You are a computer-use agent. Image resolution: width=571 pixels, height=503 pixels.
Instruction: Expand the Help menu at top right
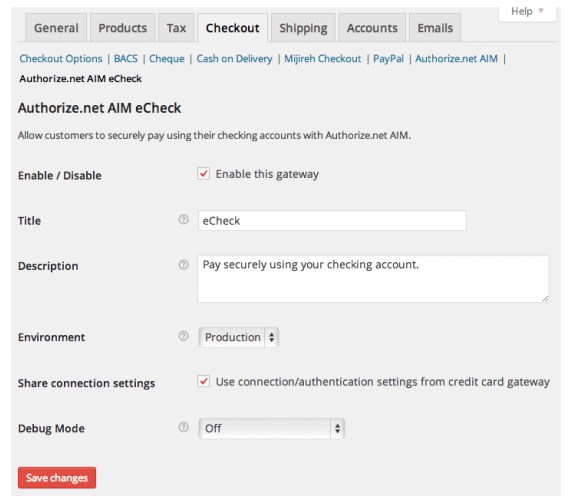coord(527,11)
